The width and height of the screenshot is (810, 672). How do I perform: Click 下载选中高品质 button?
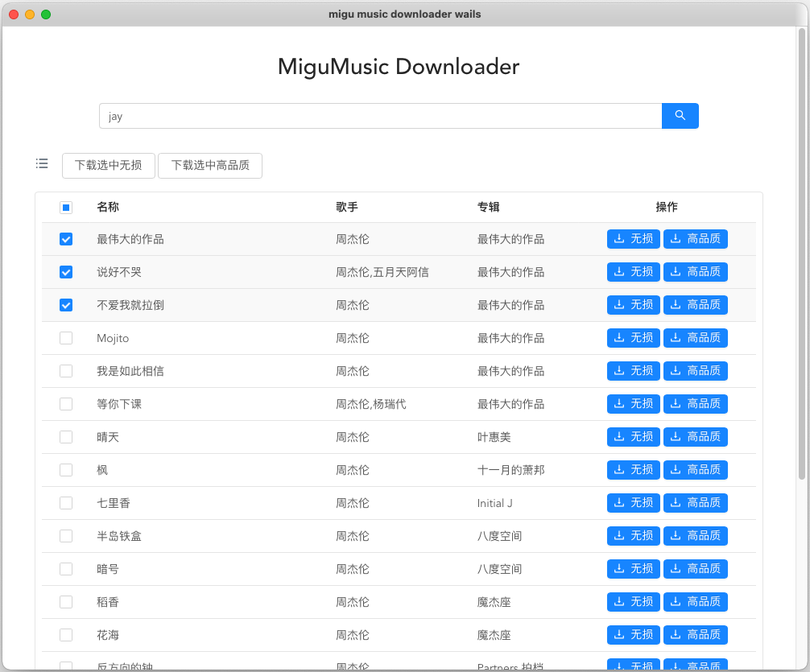[x=210, y=165]
